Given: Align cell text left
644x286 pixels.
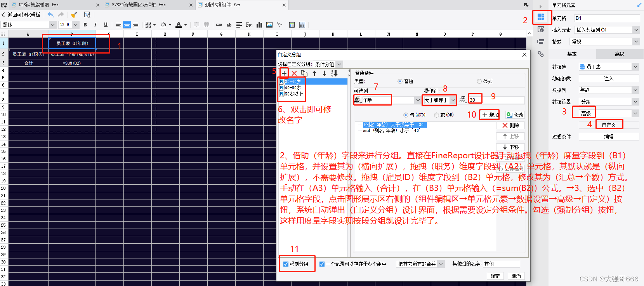Looking at the screenshot, I should (x=118, y=25).
